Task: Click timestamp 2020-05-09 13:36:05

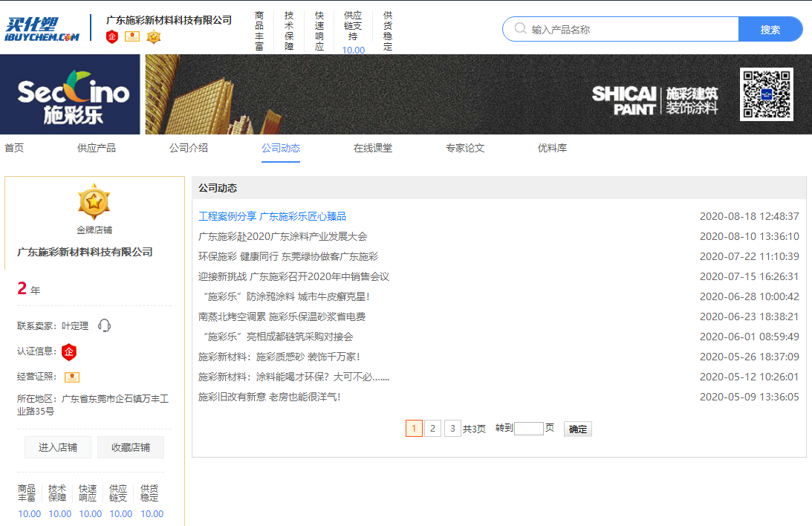Action: pyautogui.click(x=750, y=397)
